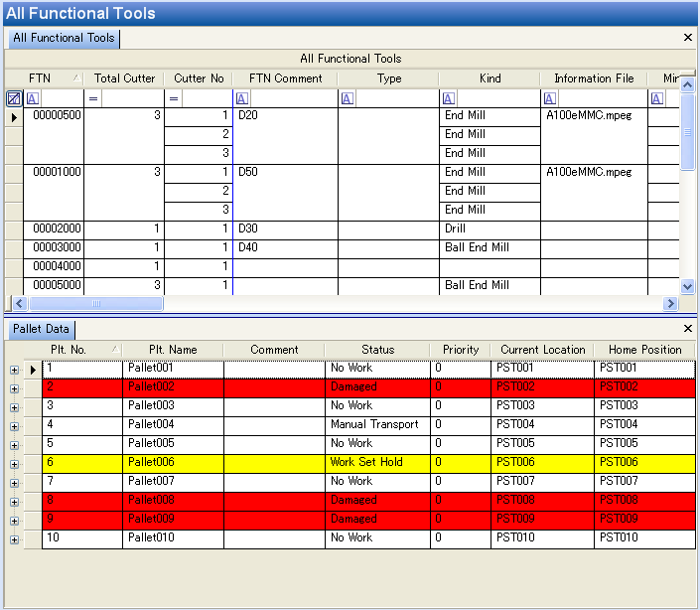Open Type column filter operator icon
The width and height of the screenshot is (700, 610).
348,98
